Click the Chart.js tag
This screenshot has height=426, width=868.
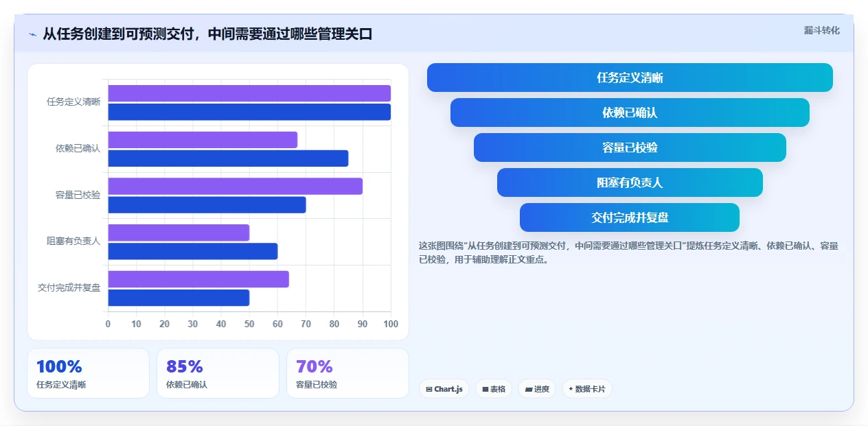pyautogui.click(x=444, y=389)
